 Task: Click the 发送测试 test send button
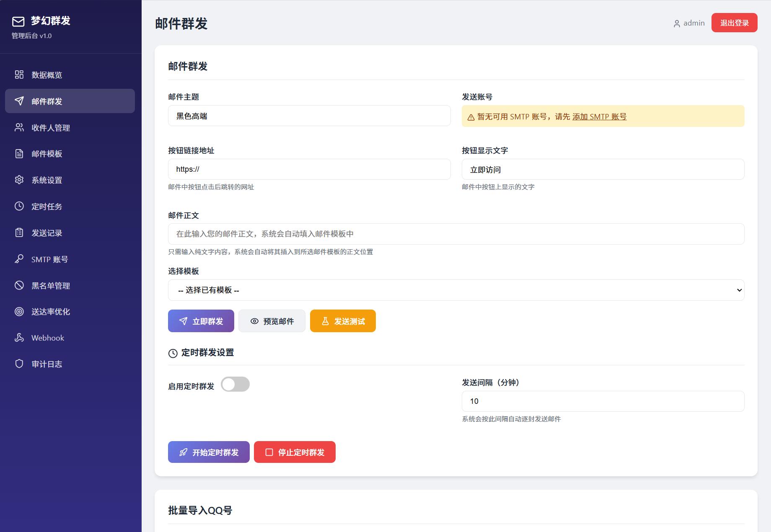pyautogui.click(x=343, y=321)
